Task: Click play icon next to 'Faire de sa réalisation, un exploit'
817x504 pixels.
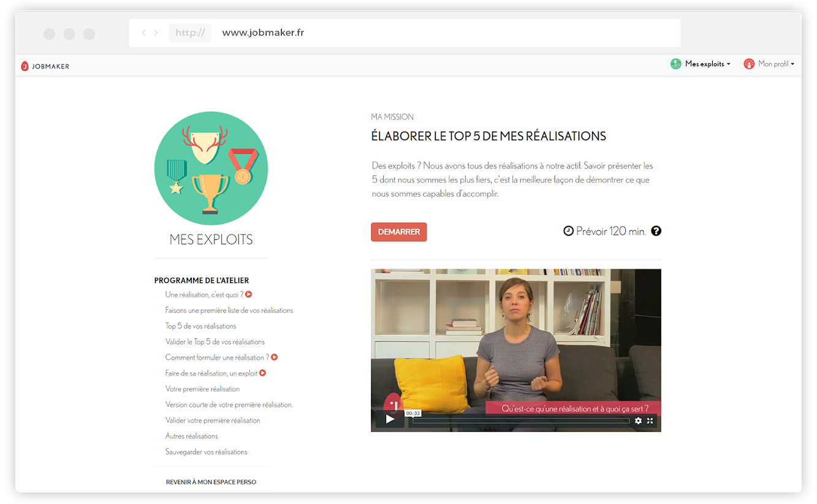Action: coord(262,373)
